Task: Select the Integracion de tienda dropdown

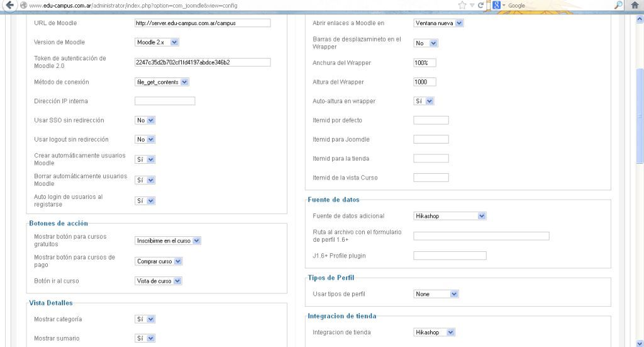Action: [x=434, y=332]
